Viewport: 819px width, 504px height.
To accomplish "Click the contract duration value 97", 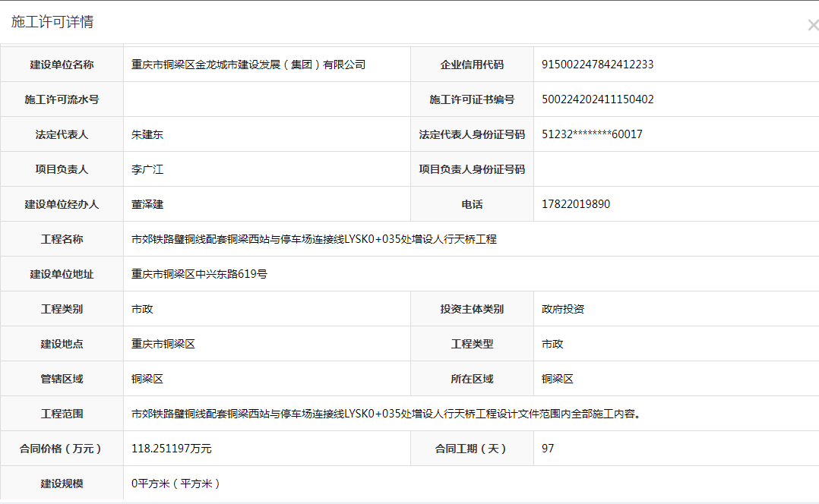I will click(548, 449).
